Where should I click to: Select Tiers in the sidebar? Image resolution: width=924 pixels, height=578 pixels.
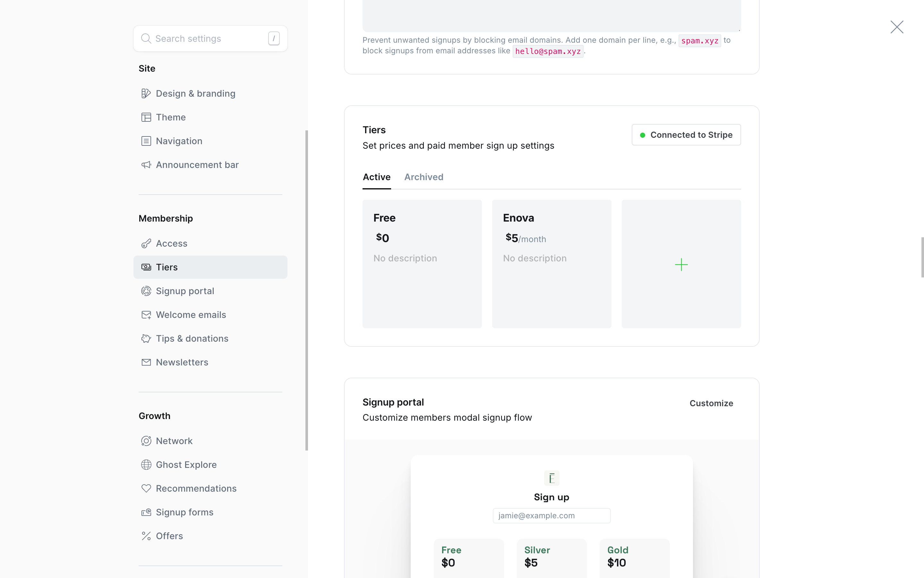[x=210, y=267]
